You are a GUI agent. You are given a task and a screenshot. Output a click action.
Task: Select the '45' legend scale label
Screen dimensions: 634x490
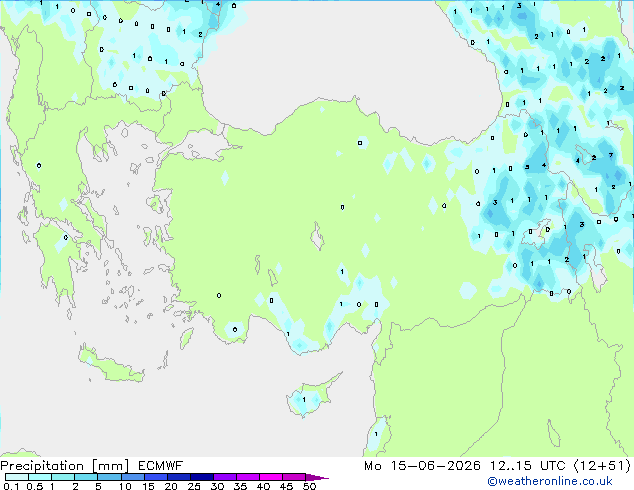pyautogui.click(x=286, y=486)
